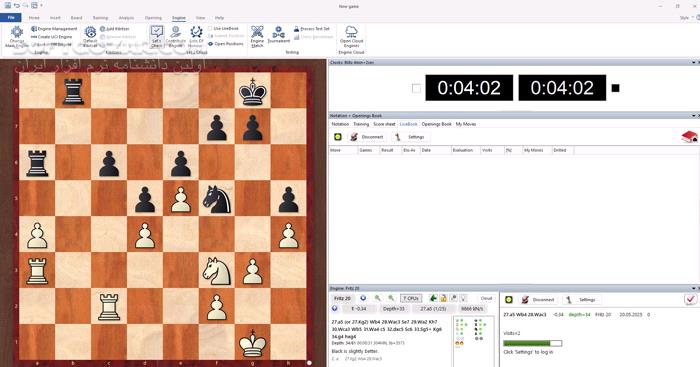Open Lists Of Honour wreath icon

[196, 31]
